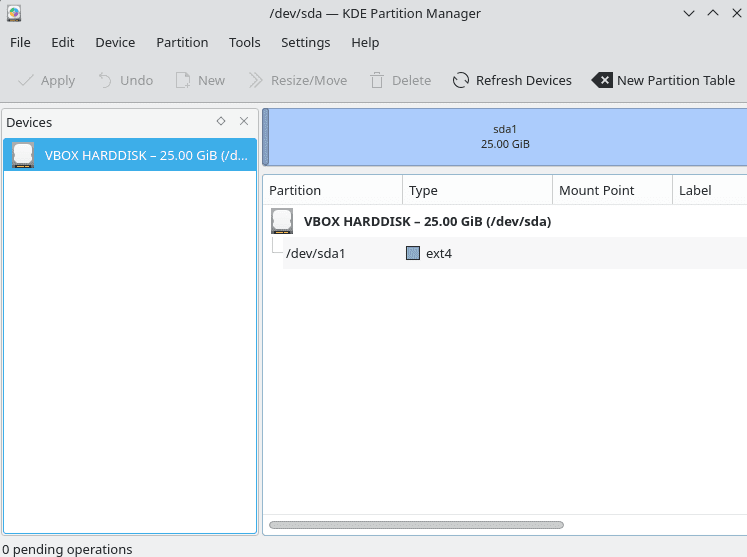Open the Settings menu

point(305,42)
